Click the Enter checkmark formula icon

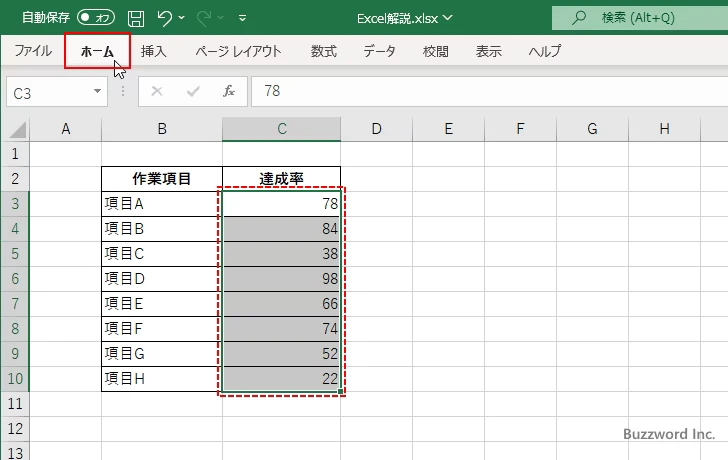coord(193,91)
